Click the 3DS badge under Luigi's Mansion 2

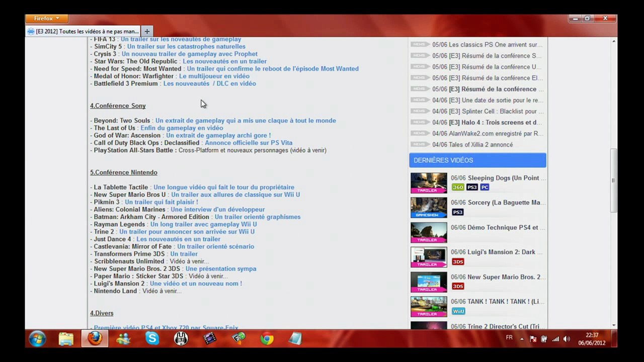coord(458,261)
